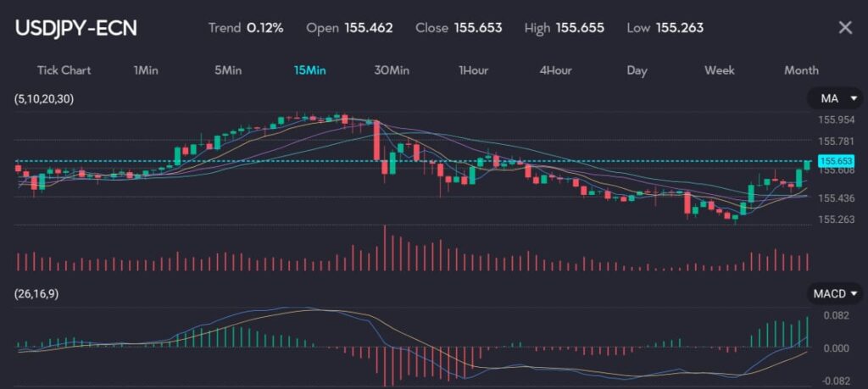Viewport: 868px width, 389px height.
Task: Close the USDJPY-ECN chart panel
Action: (844, 28)
